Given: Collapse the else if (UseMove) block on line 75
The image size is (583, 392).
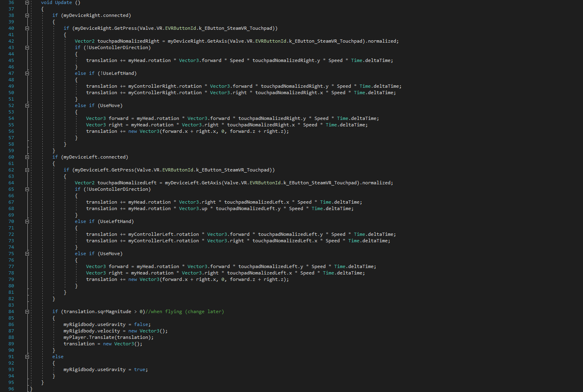Looking at the screenshot, I should tap(27, 254).
